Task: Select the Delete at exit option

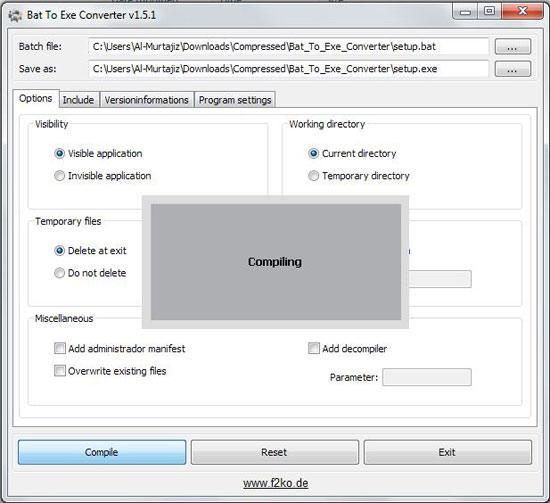Action: (x=59, y=251)
